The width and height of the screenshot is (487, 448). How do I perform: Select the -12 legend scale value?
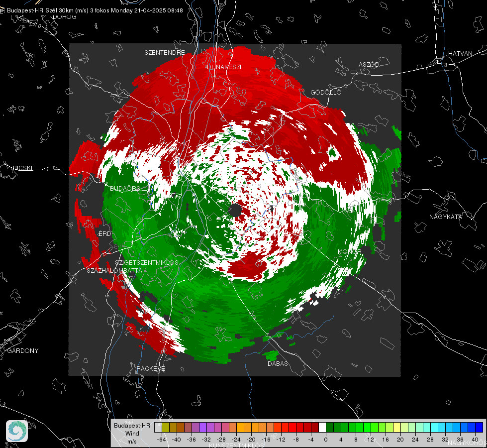pos(281,440)
